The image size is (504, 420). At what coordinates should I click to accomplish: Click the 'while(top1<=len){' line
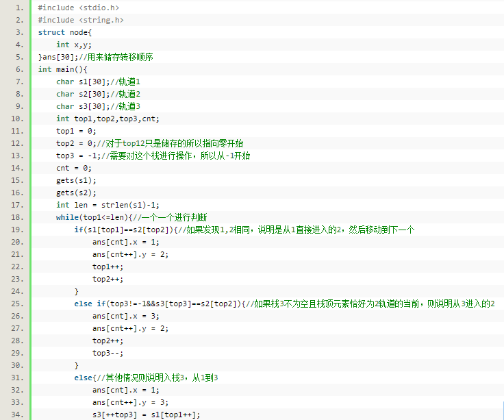(94, 217)
